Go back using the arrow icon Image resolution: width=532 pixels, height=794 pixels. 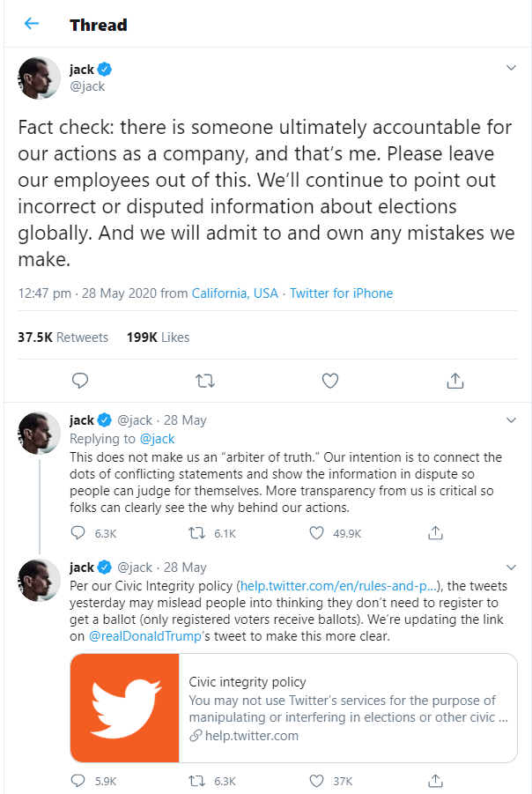tap(32, 24)
